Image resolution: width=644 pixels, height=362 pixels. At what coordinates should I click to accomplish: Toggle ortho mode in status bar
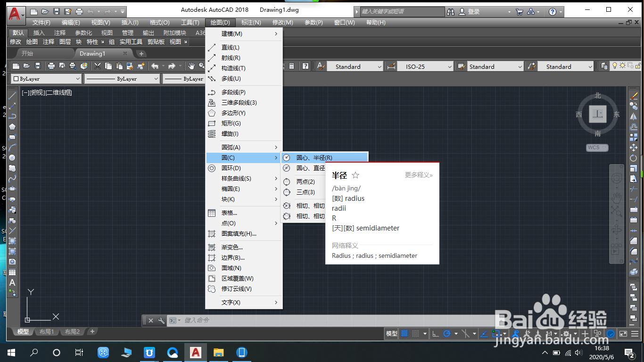[436, 334]
